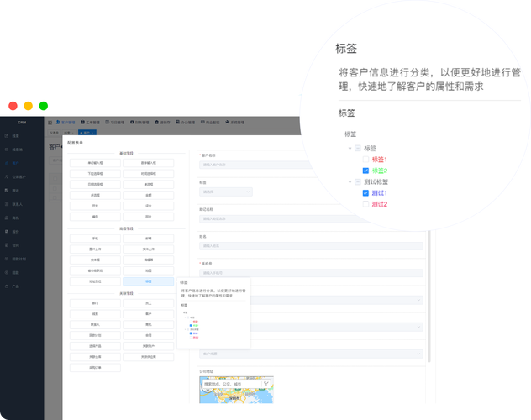Select the highlighted 标签 field button

[149, 281]
